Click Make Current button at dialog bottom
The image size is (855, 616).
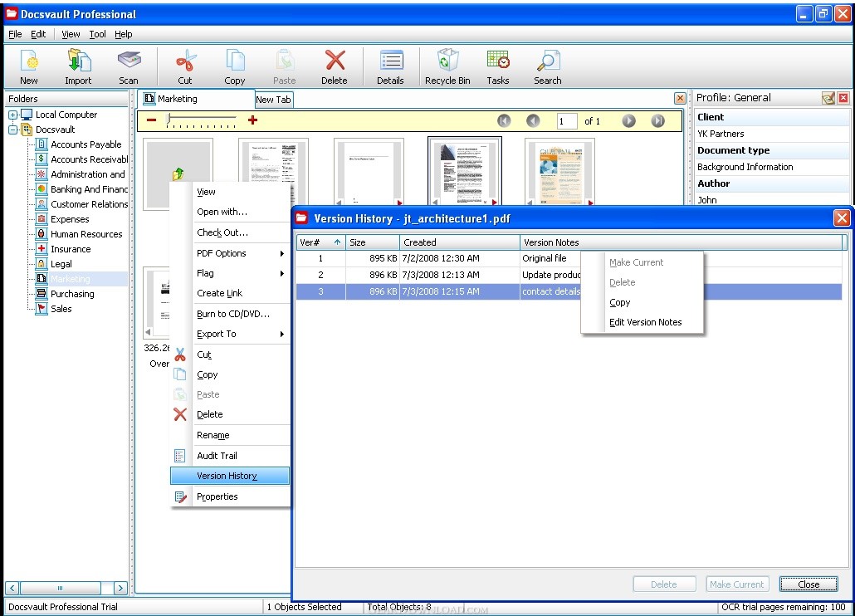[x=736, y=584]
